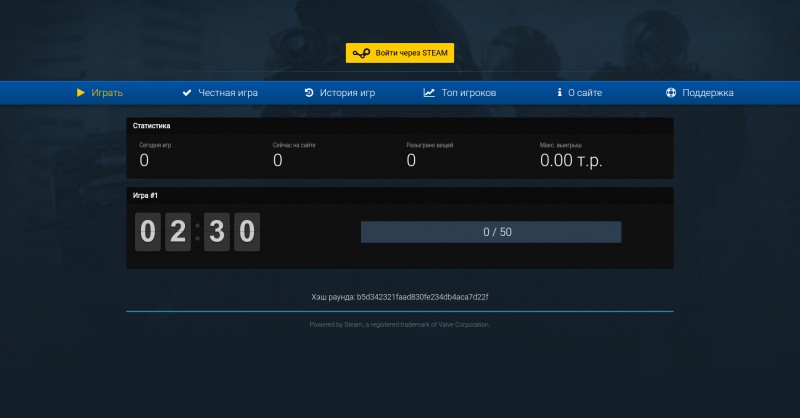Click the checkmark icon beside Честная игра

click(x=187, y=92)
